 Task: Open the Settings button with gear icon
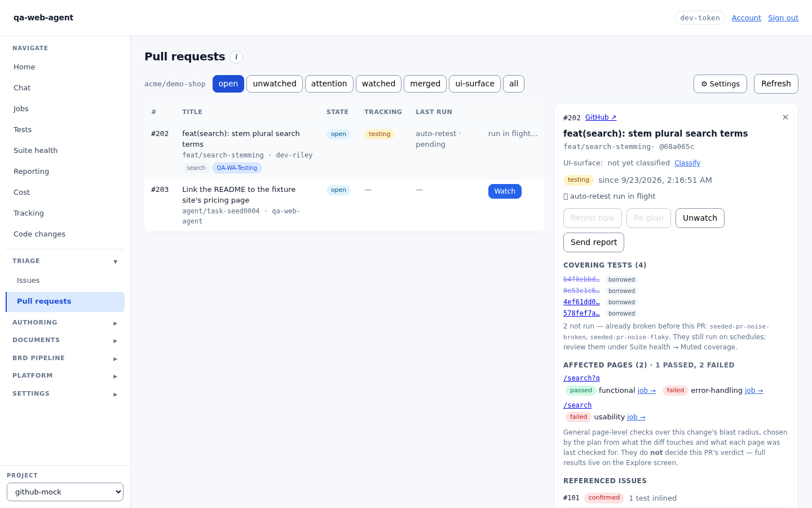pos(720,84)
